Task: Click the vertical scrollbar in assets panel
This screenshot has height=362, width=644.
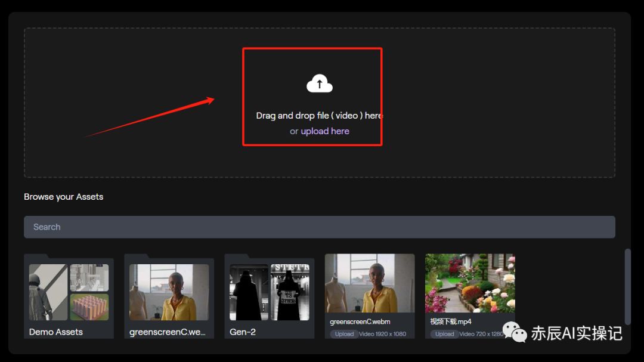Action: [627, 286]
